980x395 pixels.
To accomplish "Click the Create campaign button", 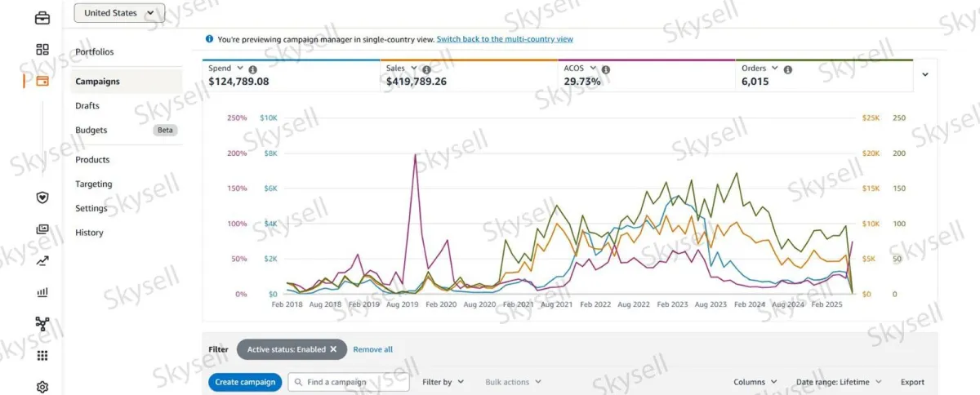I will [245, 382].
